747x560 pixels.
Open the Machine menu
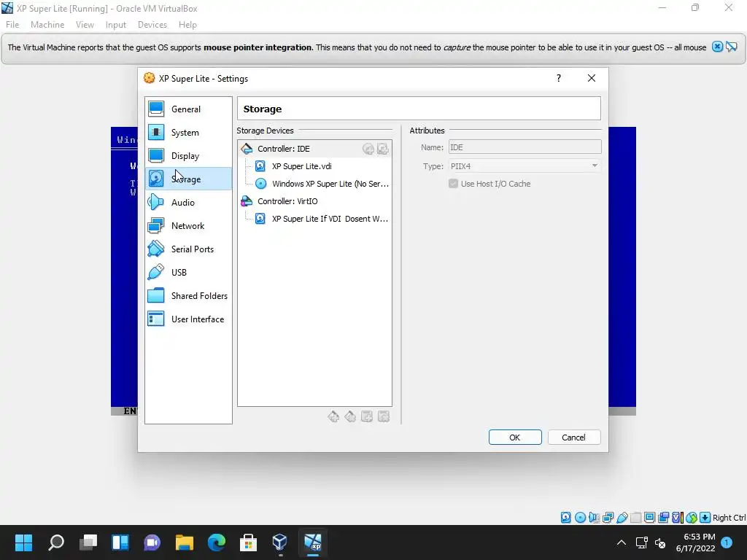coord(47,25)
